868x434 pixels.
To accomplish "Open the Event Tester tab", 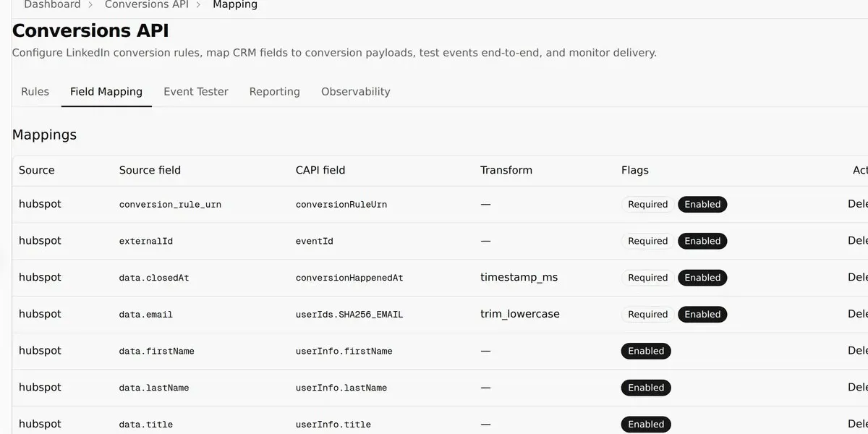I will 196,92.
